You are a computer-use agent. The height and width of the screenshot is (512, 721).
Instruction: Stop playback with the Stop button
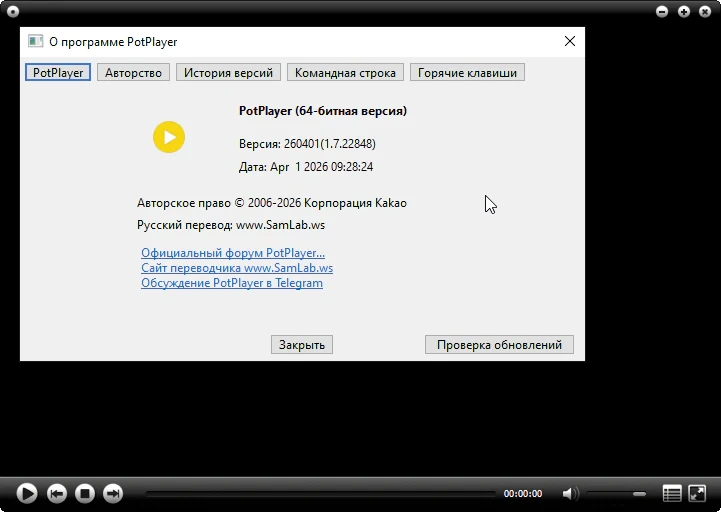(x=85, y=494)
